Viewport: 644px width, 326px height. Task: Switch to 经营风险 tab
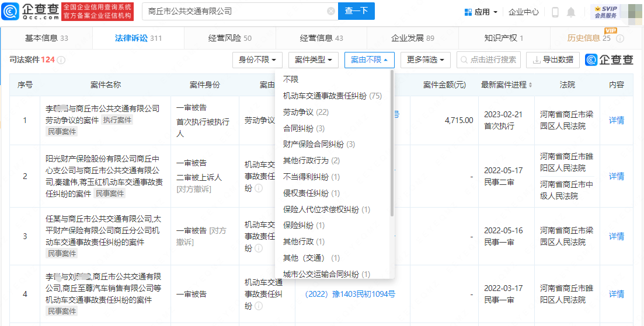pyautogui.click(x=230, y=38)
